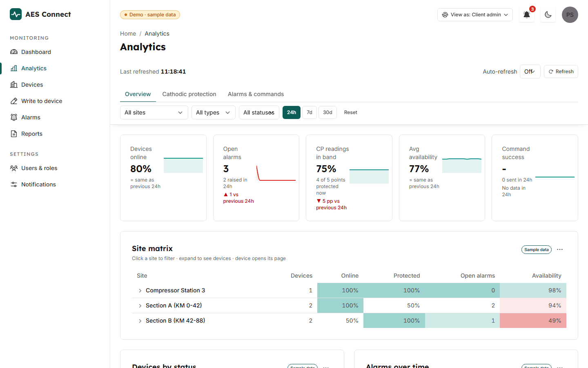Select the 24h time range
The height and width of the screenshot is (368, 588).
click(292, 112)
